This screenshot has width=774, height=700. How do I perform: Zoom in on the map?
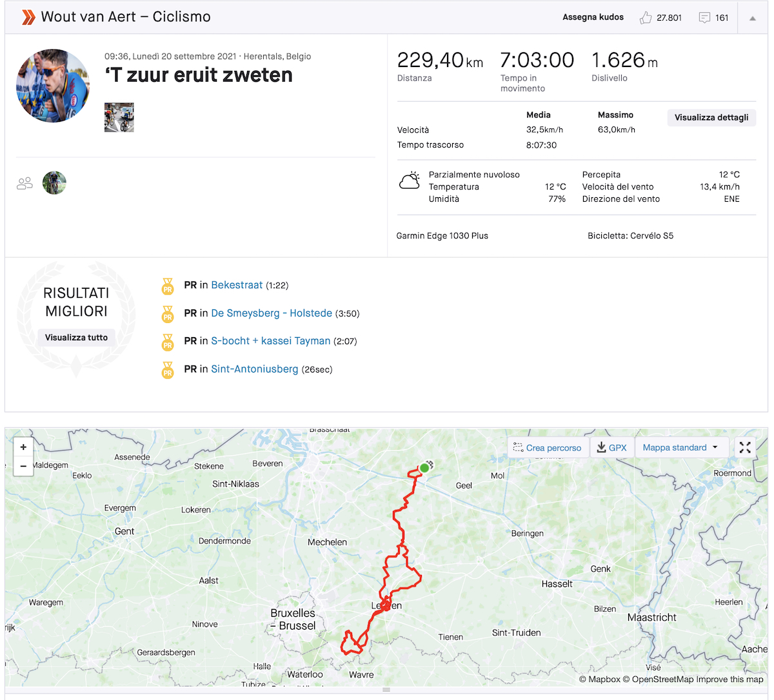tap(23, 447)
